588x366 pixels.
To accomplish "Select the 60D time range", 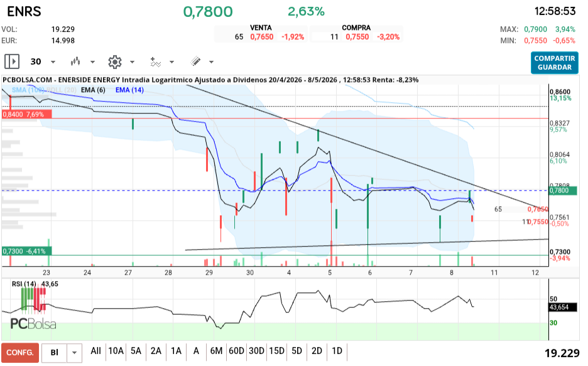I will [x=236, y=351].
